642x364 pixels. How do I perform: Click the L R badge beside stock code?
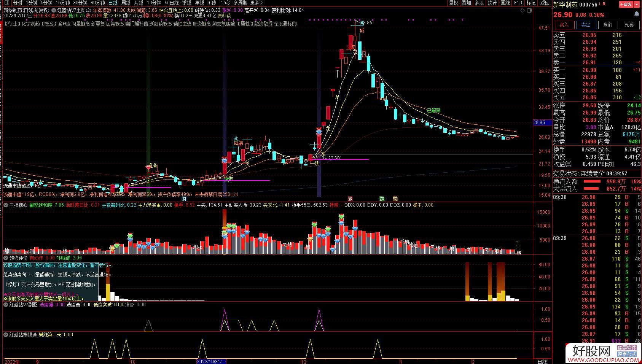tap(602, 4)
